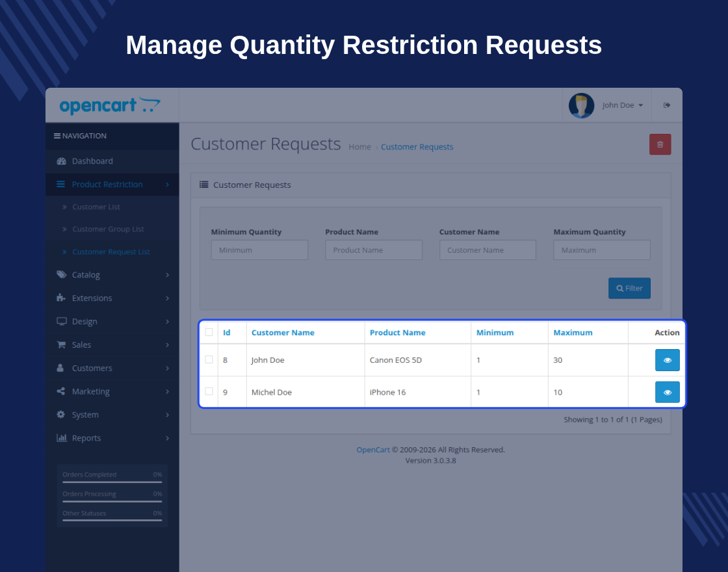Open Customer Group List menu item
Screen dimensions: 728x572
108,229
